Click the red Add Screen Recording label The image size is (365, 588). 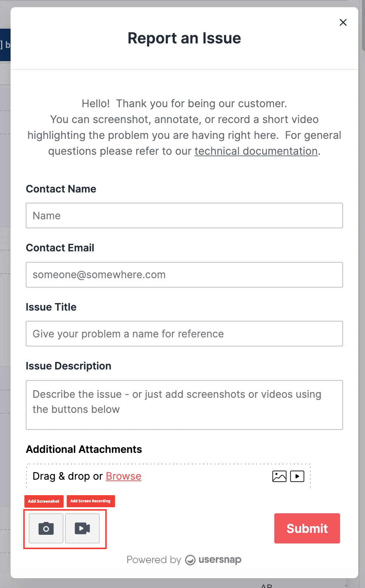tap(91, 501)
